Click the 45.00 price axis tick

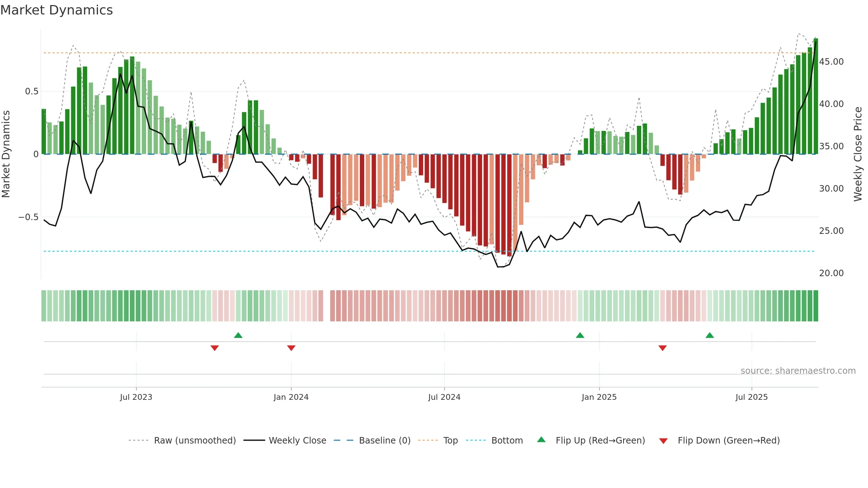point(831,62)
